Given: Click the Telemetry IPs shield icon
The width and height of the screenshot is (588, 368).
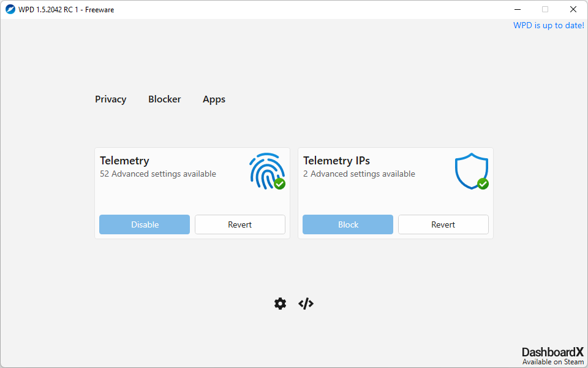Looking at the screenshot, I should (x=470, y=170).
